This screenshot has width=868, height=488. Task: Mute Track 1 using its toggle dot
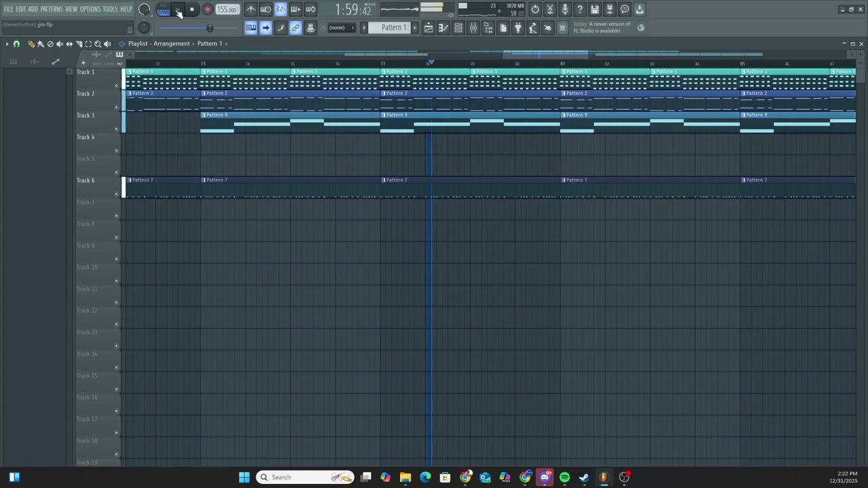pos(117,85)
